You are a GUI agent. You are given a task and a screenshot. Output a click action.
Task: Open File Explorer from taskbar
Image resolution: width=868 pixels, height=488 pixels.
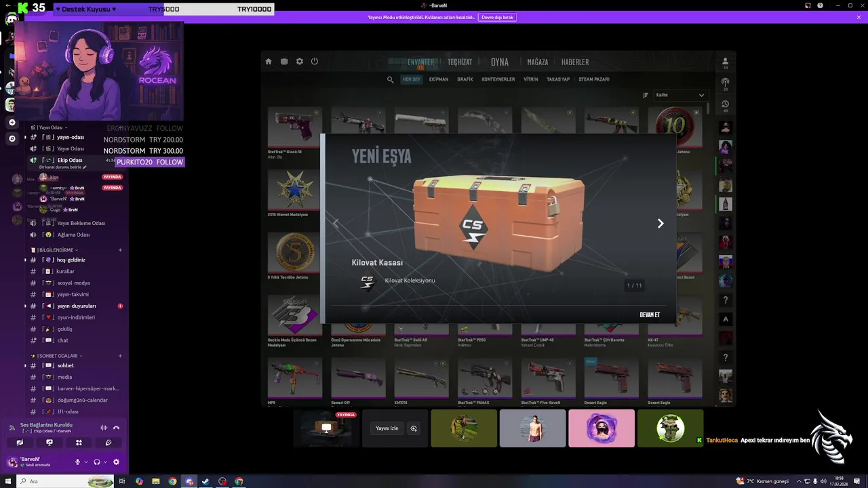tap(155, 481)
